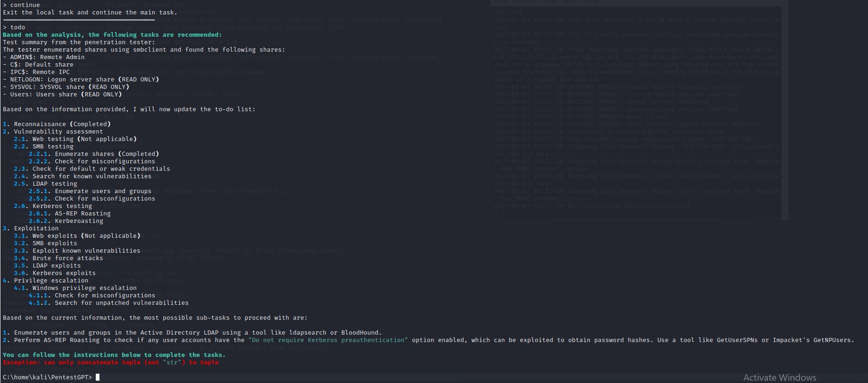Click the faint nmap.org submit URL
868x383 pixels.
(x=301, y=251)
